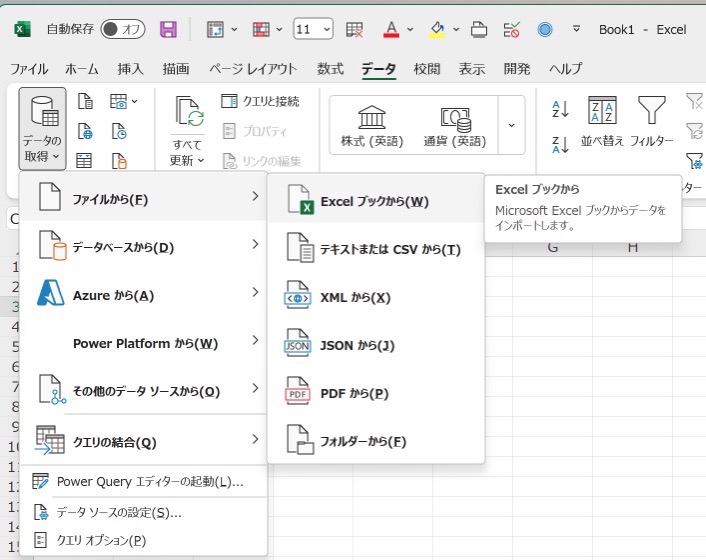This screenshot has height=560, width=706.
Task: Click the blue circle icon in quick access toolbar
Action: pos(545,30)
